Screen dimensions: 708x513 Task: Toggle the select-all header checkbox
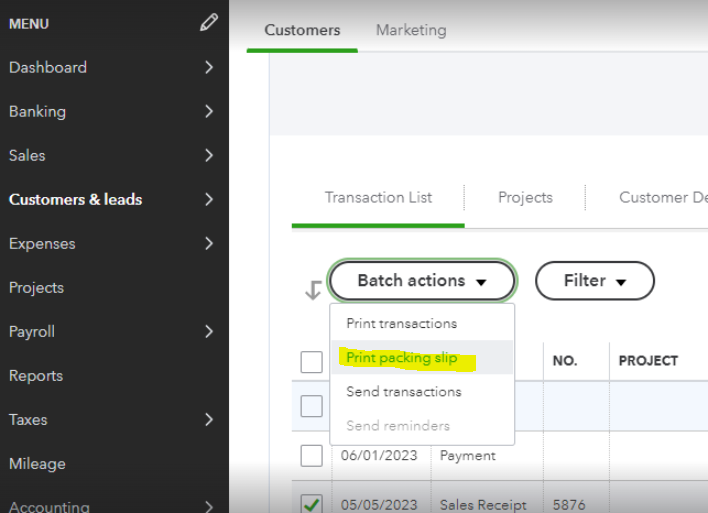pyautogui.click(x=312, y=362)
